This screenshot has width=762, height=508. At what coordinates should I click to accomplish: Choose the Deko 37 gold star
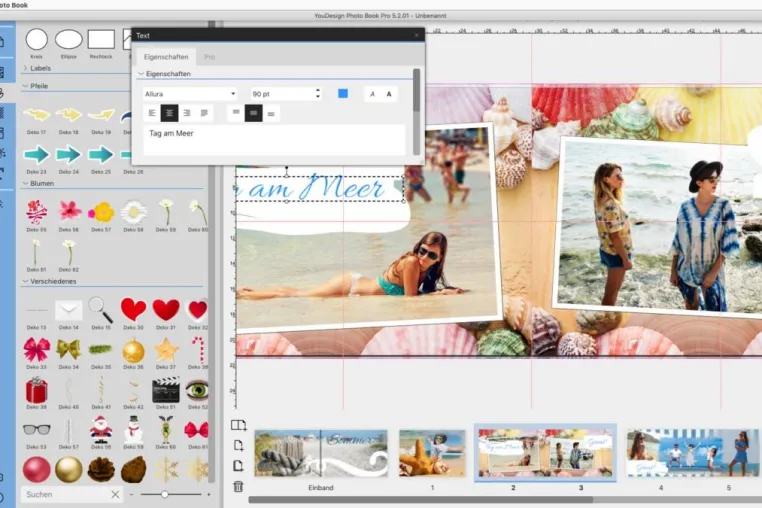click(166, 350)
